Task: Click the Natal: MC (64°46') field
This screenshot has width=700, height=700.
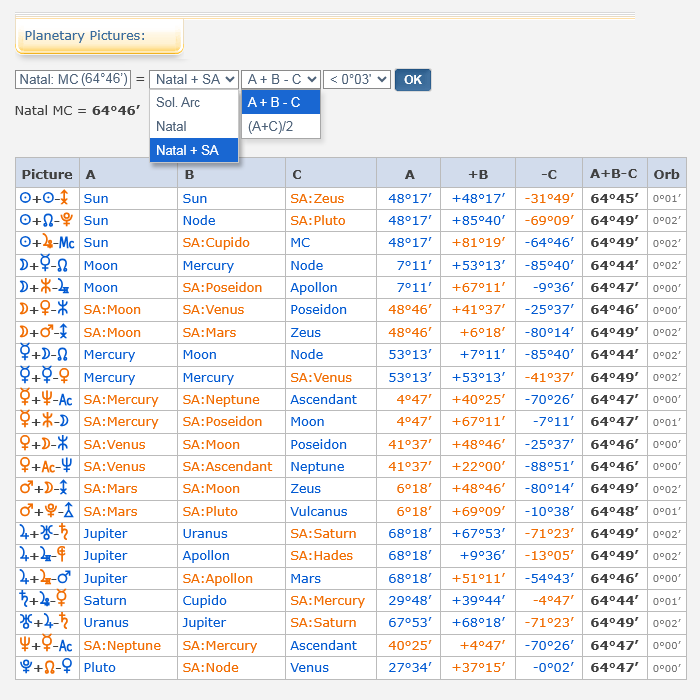Action: [73, 79]
